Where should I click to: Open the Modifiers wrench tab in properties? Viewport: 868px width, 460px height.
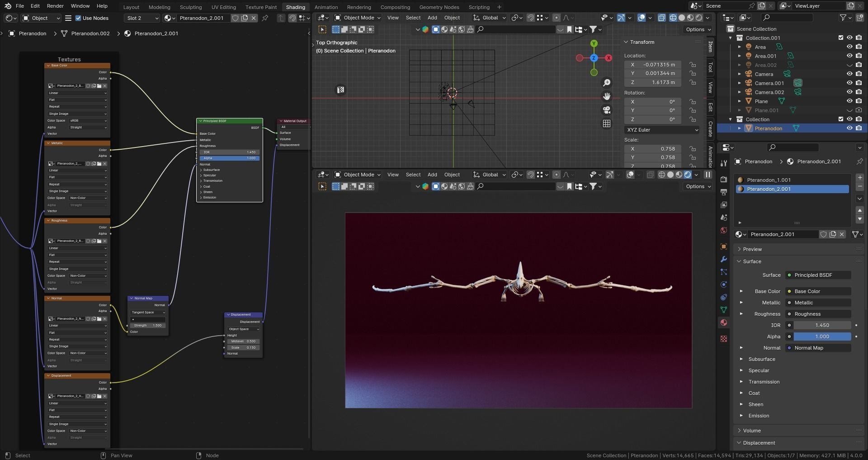724,259
